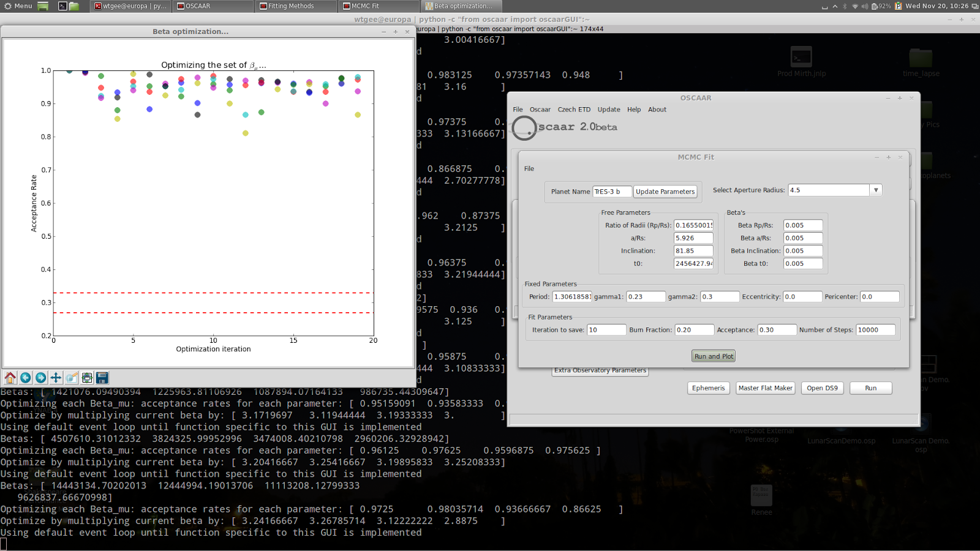Switch to the Fitting Methods taskbar item
980x551 pixels.
point(296,6)
